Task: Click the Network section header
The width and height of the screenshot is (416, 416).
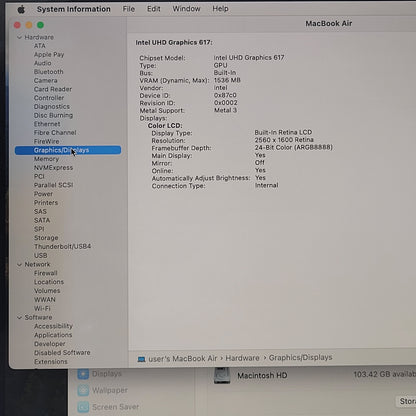Action: [x=37, y=264]
